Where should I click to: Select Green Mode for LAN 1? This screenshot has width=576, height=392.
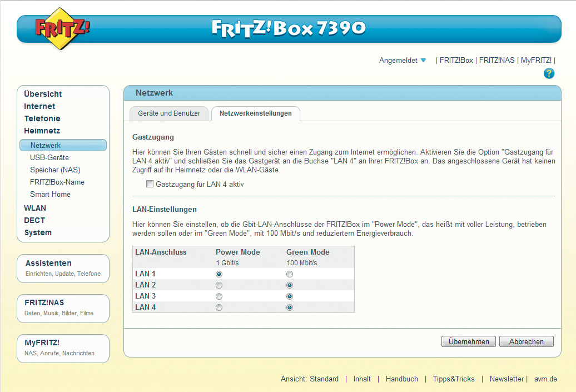coord(290,274)
